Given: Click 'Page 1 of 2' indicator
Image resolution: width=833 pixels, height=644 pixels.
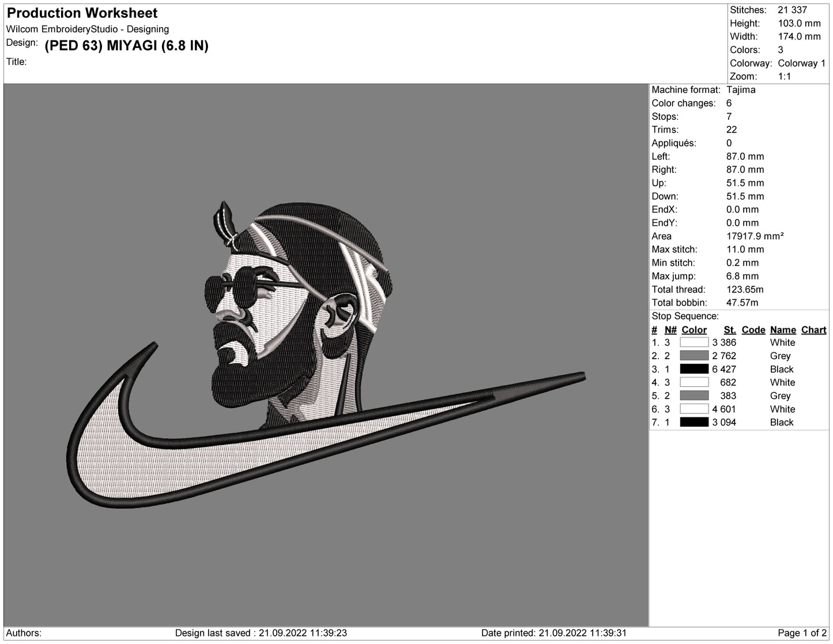Looking at the screenshot, I should [x=802, y=633].
